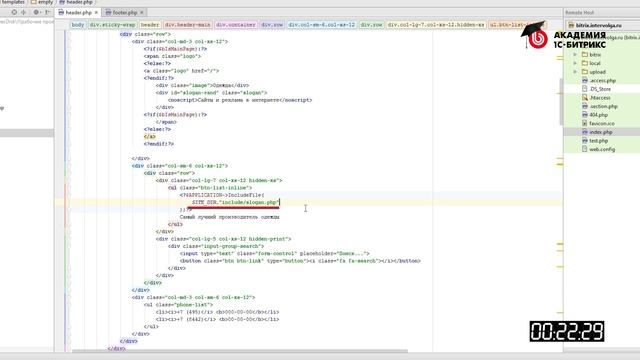Click the $APPLICATION->IncludeFile( line
This screenshot has height=360, width=640.
(222, 195)
